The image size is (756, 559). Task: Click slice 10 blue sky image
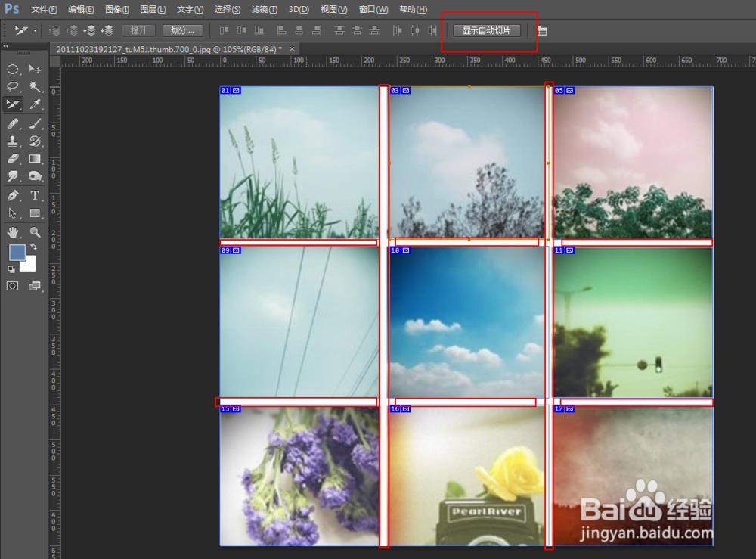(467, 321)
